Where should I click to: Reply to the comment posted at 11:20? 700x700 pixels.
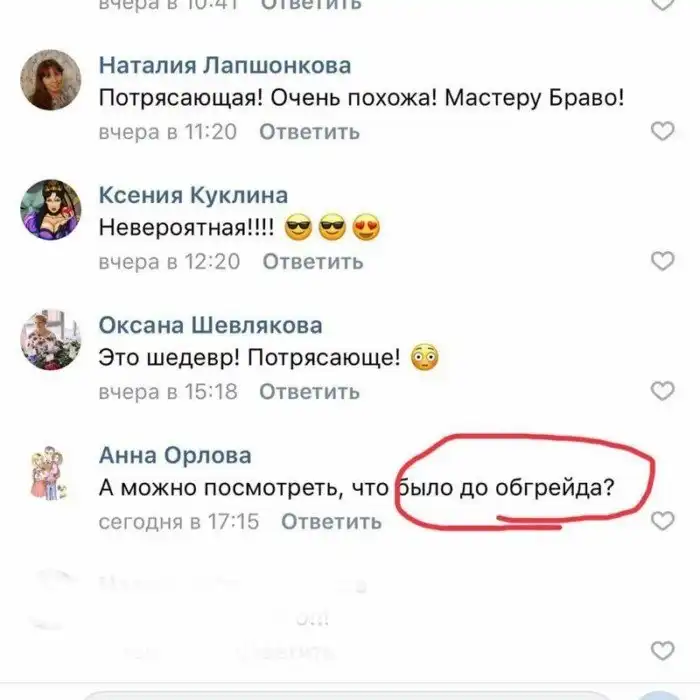309,132
